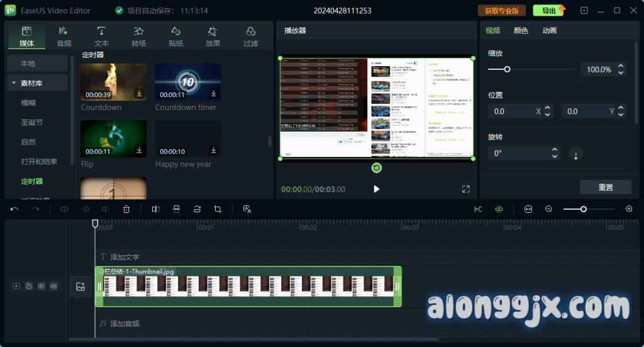The width and height of the screenshot is (644, 347).
Task: Click the rotate handle below the preview
Action: [x=376, y=168]
